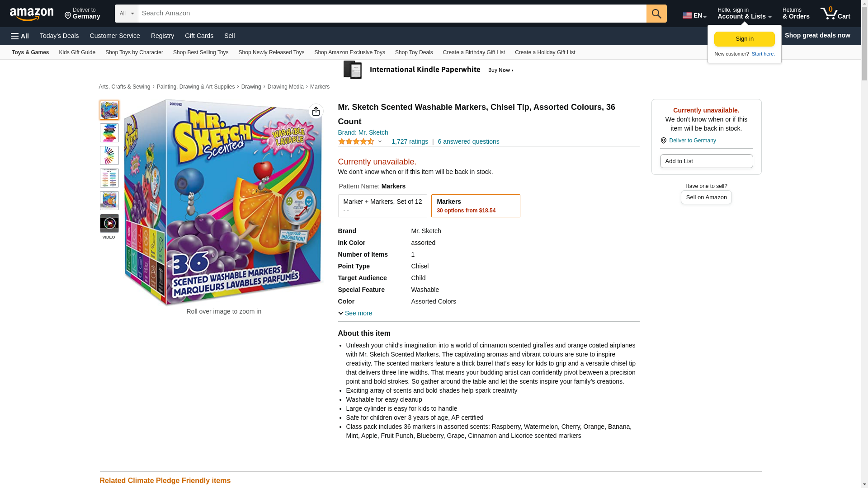Open Today's Deals in navigation

click(x=59, y=36)
